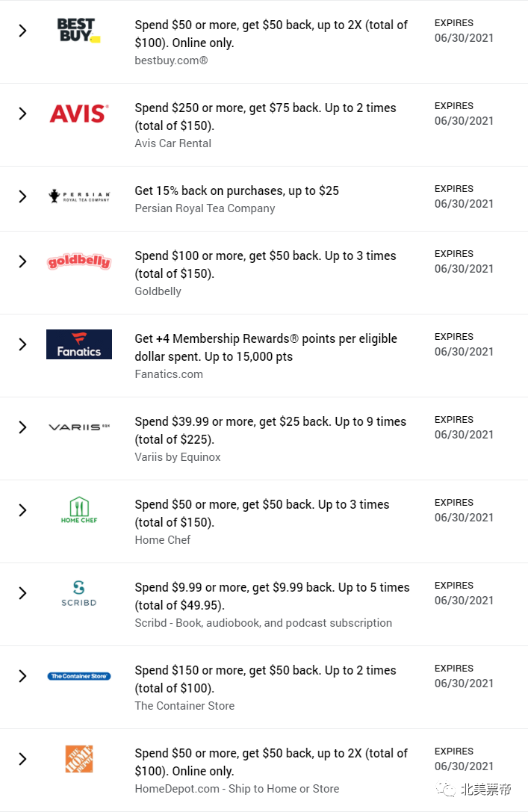Expand the Best Buy offer chevron

click(x=22, y=31)
